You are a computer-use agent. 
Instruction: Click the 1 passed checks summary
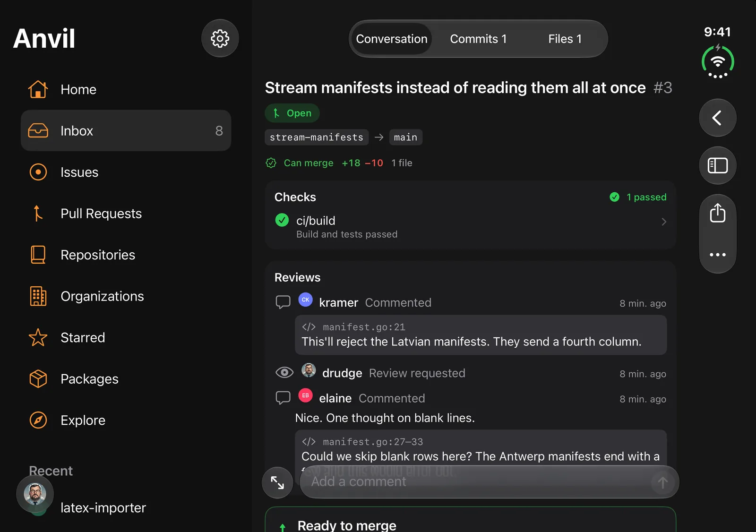(638, 197)
